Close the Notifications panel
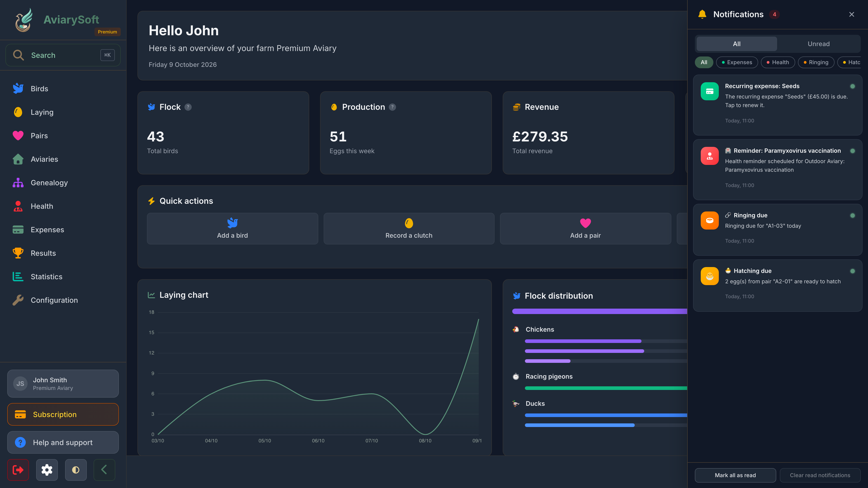The width and height of the screenshot is (868, 488). tap(851, 14)
